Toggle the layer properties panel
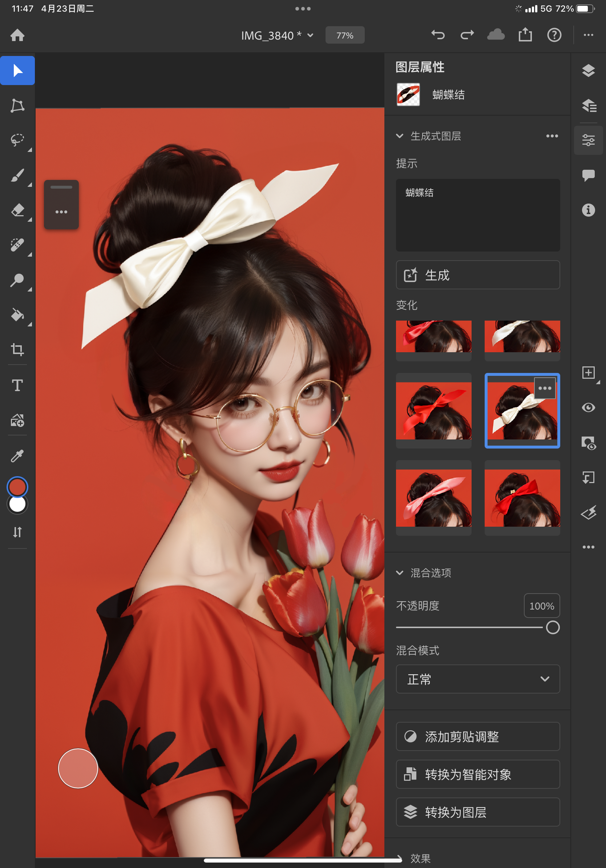 [588, 140]
